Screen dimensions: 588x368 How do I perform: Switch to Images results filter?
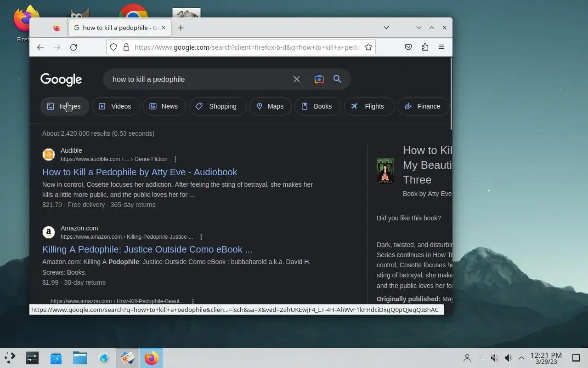pos(64,106)
